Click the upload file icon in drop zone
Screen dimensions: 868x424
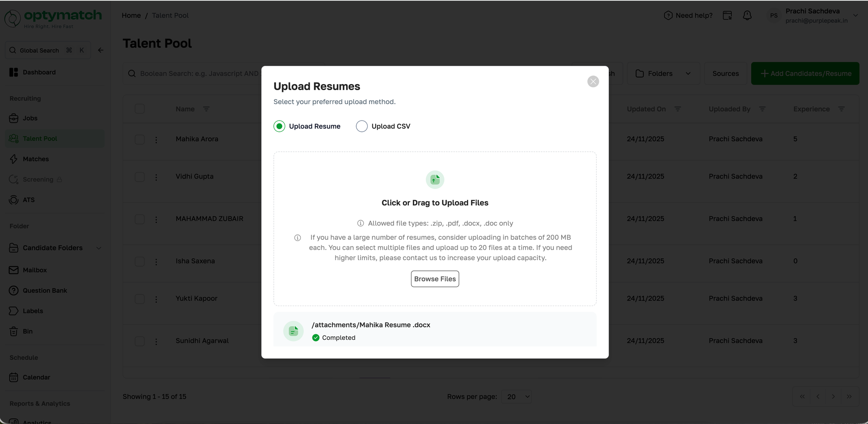coord(435,179)
